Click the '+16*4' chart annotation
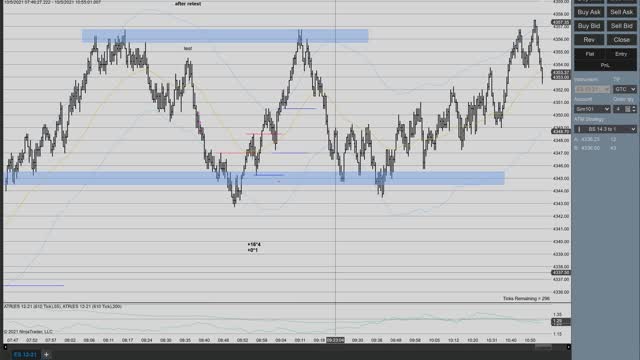The width and height of the screenshot is (640, 360). pyautogui.click(x=254, y=244)
